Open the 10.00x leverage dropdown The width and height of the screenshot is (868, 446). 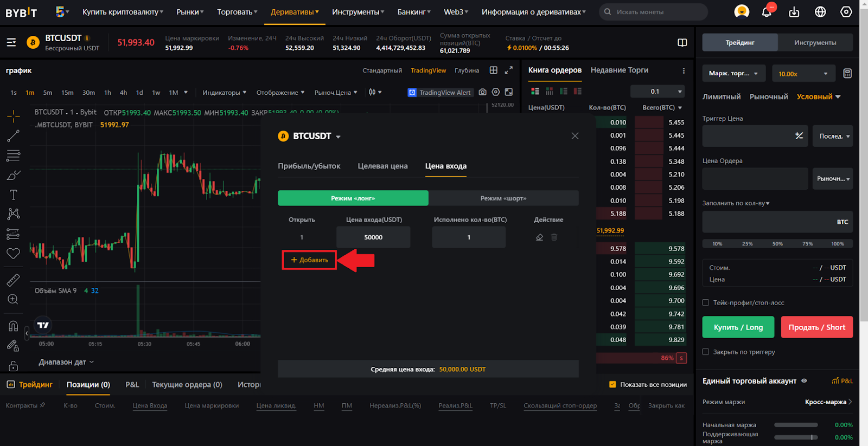(803, 74)
